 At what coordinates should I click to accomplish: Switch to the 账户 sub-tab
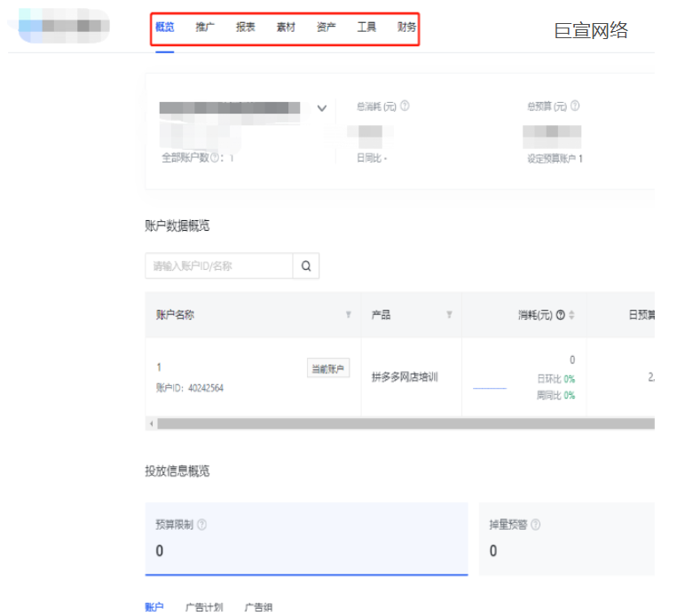click(154, 607)
